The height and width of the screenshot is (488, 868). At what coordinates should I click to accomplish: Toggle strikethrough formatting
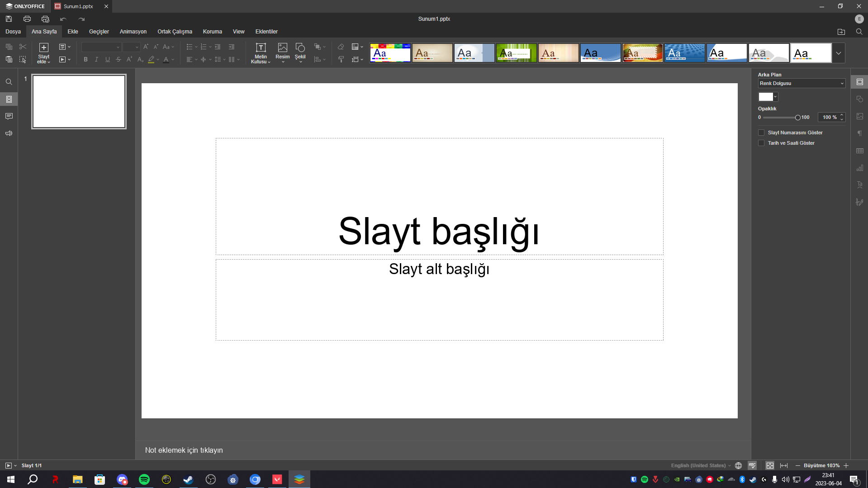[x=119, y=59]
